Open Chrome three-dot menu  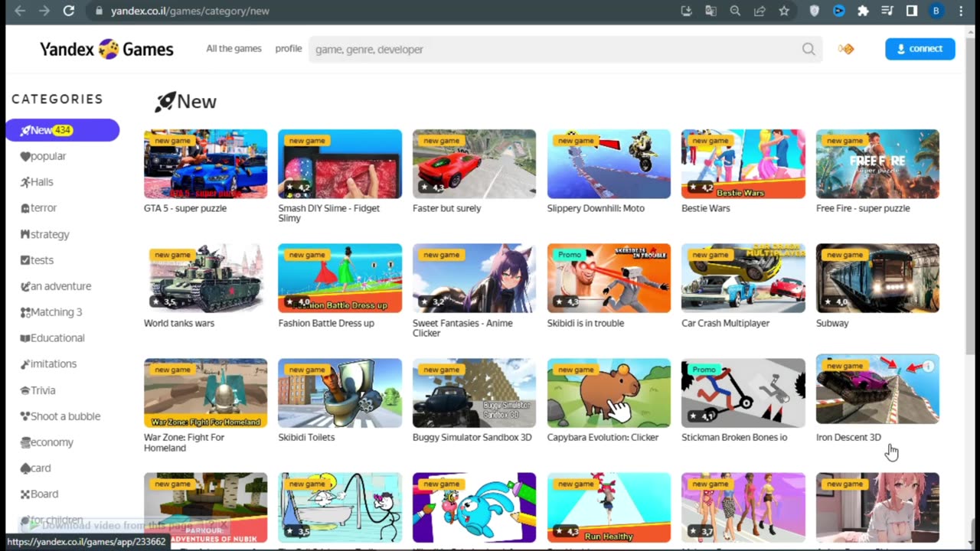click(961, 11)
